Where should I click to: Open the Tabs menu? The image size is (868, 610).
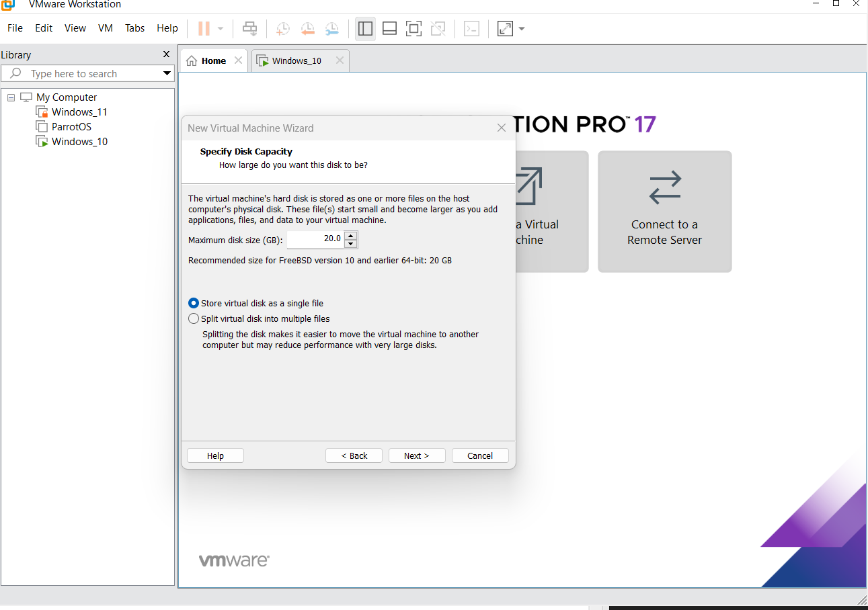[135, 28]
